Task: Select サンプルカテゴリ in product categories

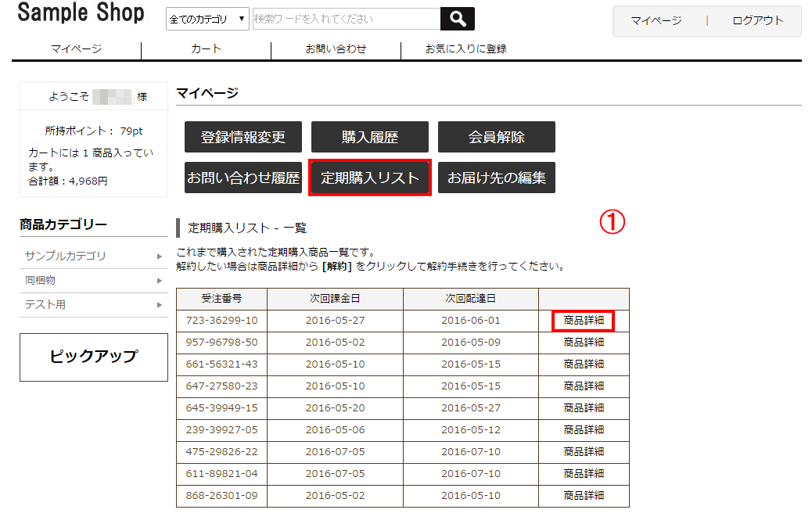Action: (65, 256)
